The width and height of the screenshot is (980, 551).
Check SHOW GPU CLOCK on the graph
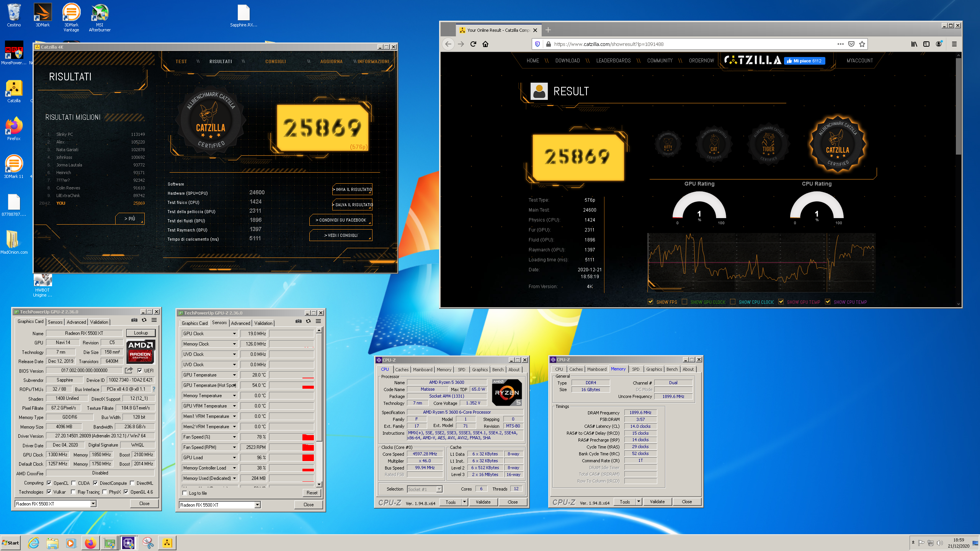[x=684, y=302]
